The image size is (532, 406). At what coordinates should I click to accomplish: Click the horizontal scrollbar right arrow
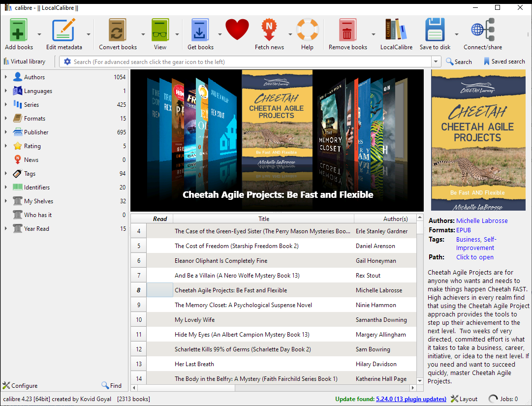pyautogui.click(x=412, y=388)
